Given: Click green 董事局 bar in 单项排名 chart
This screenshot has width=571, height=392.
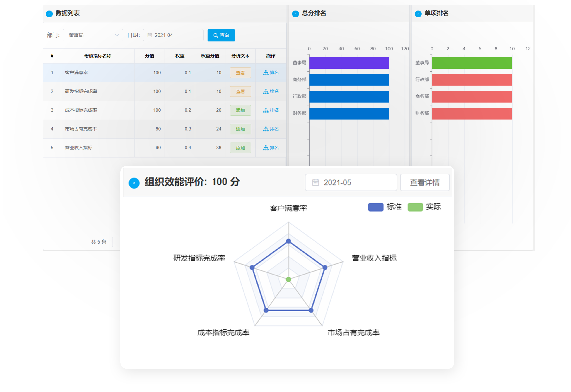Looking at the screenshot, I should (x=472, y=63).
